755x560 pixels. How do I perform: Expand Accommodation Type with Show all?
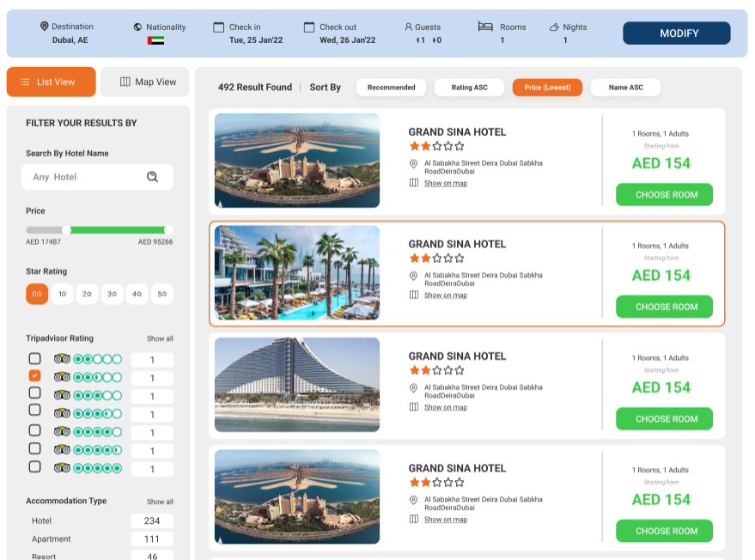tap(160, 502)
